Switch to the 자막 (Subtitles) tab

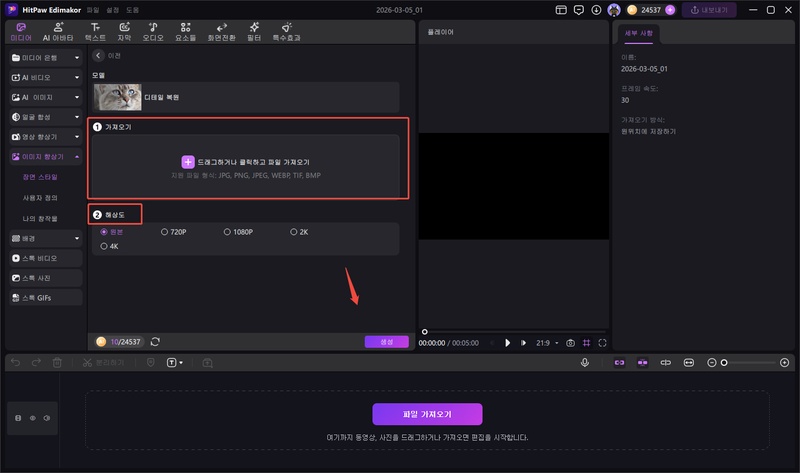124,32
